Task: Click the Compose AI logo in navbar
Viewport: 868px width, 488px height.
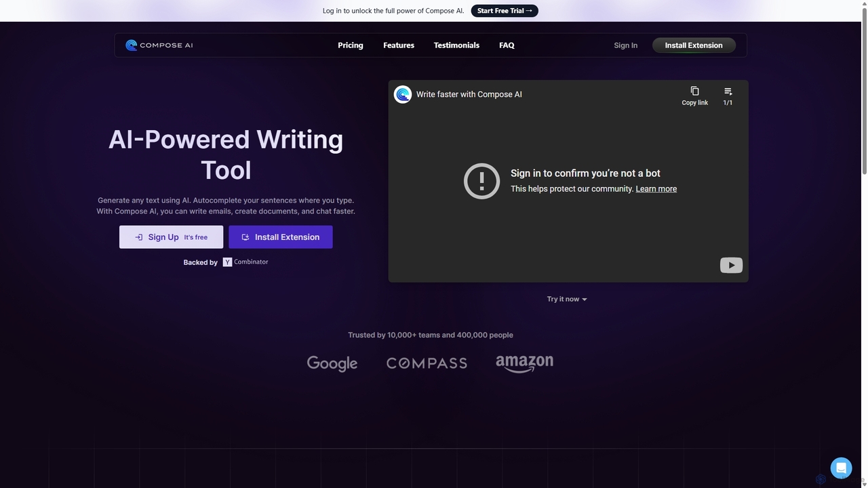Action: coord(159,45)
